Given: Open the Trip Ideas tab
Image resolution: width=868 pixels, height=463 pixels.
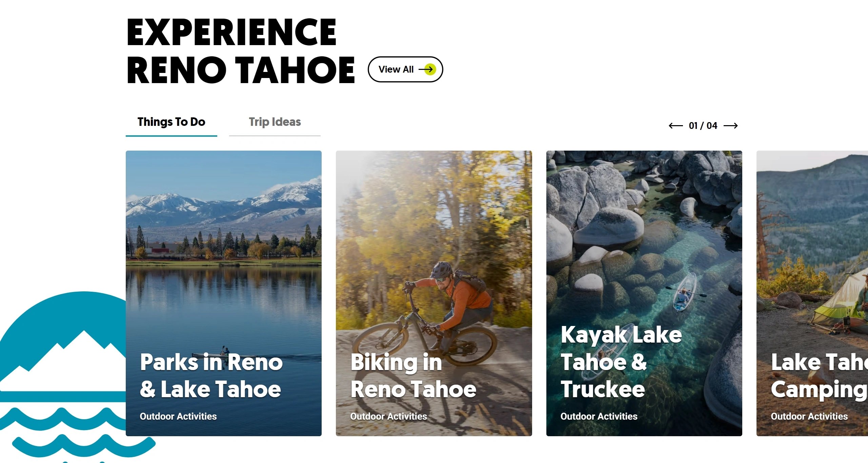Looking at the screenshot, I should [275, 122].
